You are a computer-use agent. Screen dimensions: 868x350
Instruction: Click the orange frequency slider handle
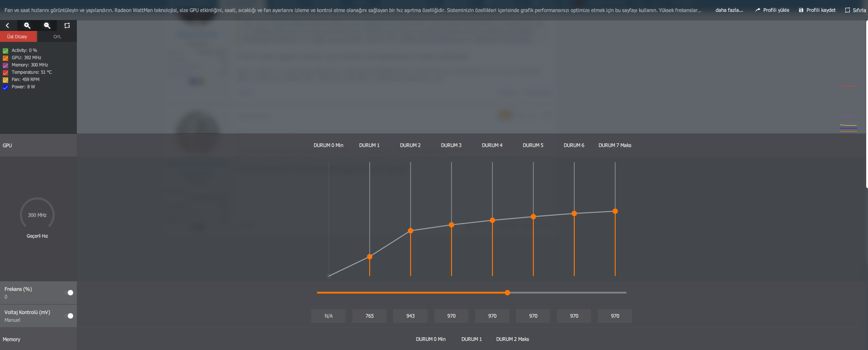tap(507, 293)
